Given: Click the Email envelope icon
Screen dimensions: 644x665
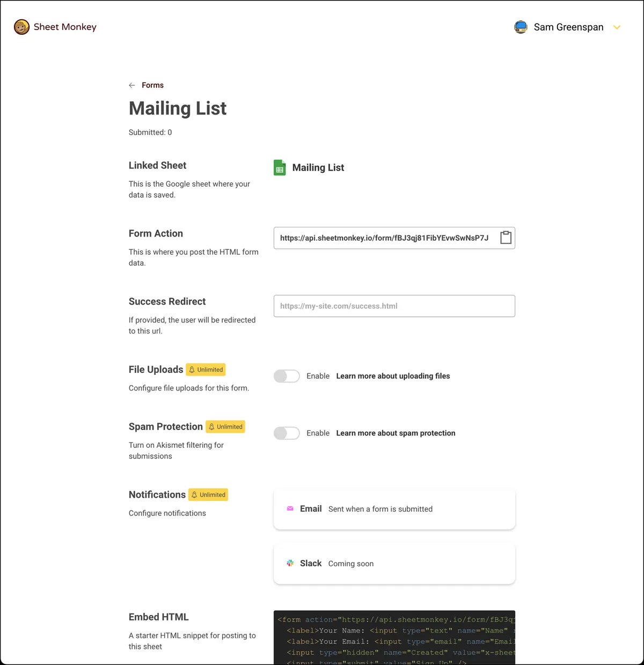Looking at the screenshot, I should point(290,508).
